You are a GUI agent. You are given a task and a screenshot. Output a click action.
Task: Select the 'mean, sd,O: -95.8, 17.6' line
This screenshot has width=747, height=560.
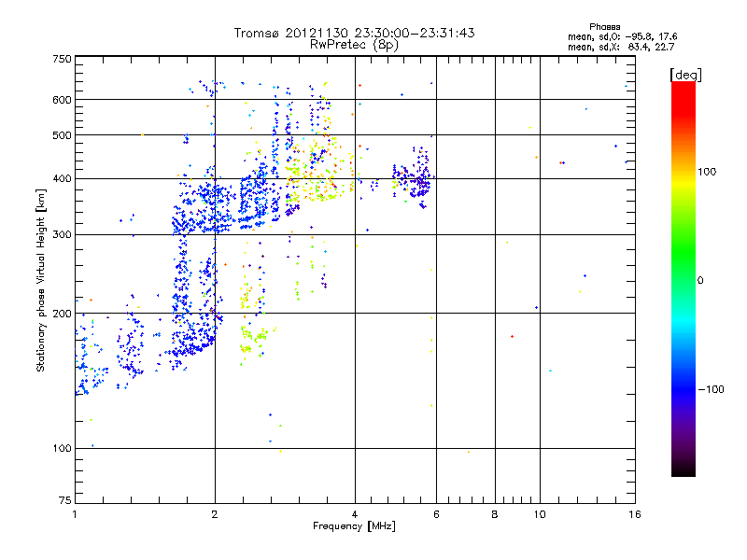pyautogui.click(x=622, y=36)
